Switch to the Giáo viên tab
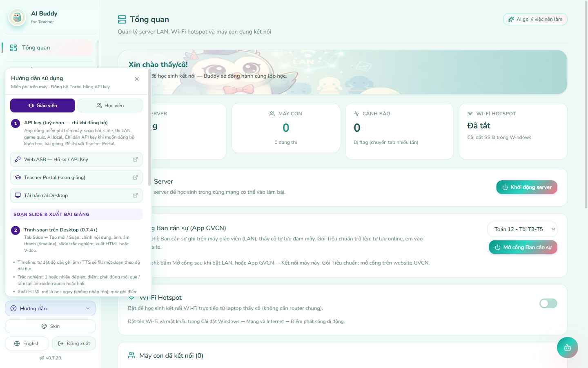Screen dimensions: 588x368 (x=42, y=105)
